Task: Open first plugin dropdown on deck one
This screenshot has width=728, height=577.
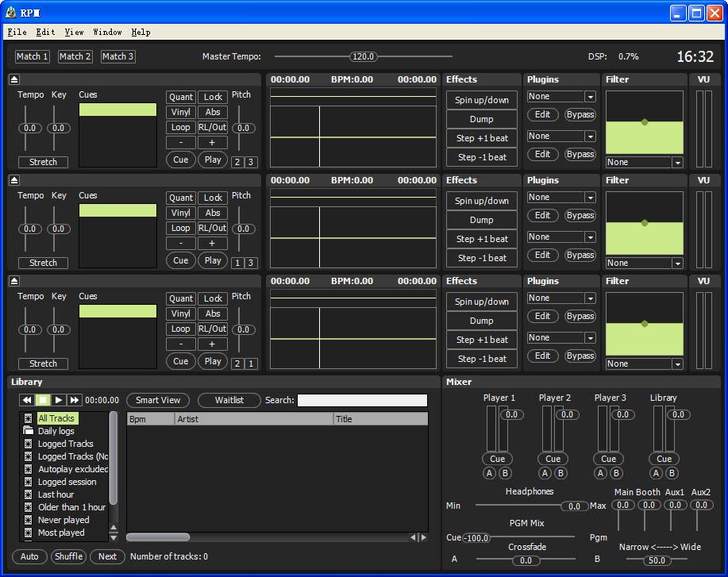Action: point(590,97)
